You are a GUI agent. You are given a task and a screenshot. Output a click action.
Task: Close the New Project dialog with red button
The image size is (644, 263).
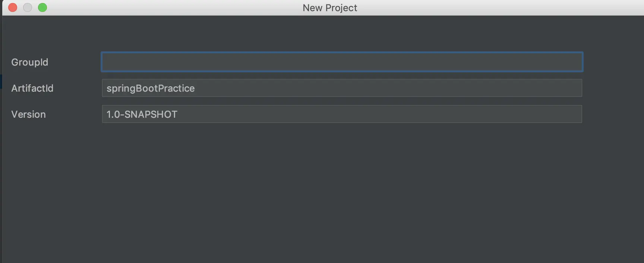coord(13,7)
